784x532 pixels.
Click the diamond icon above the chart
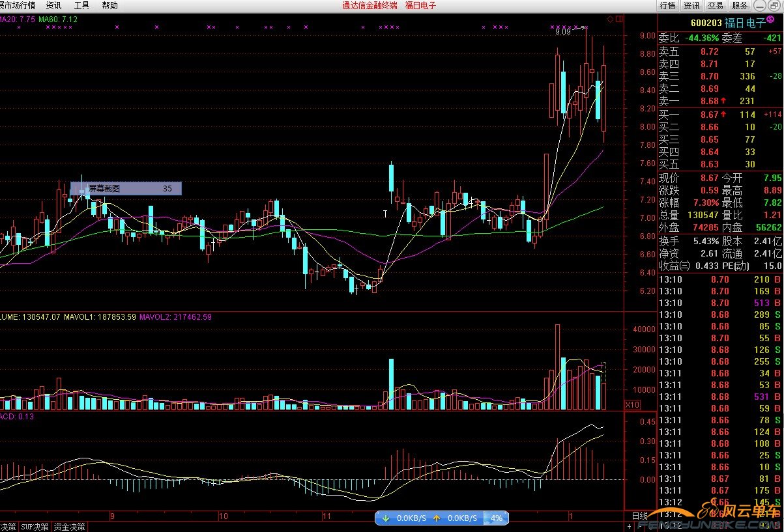point(610,20)
